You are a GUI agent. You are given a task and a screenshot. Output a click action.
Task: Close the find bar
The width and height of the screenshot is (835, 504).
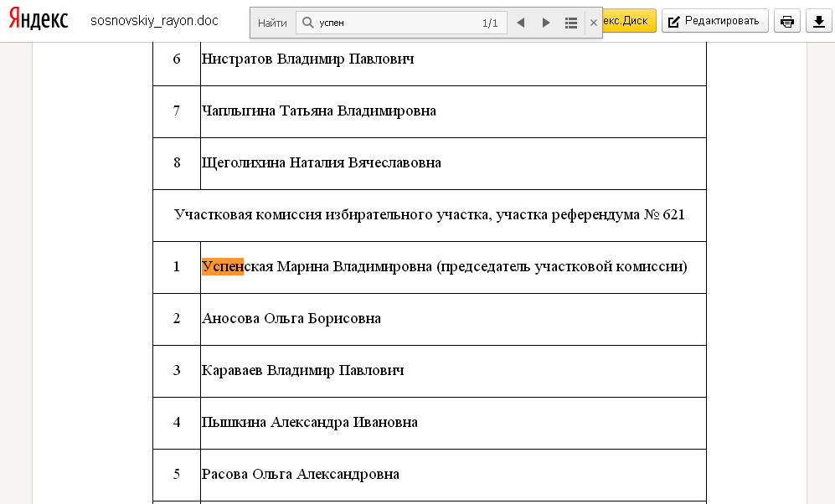click(x=593, y=23)
